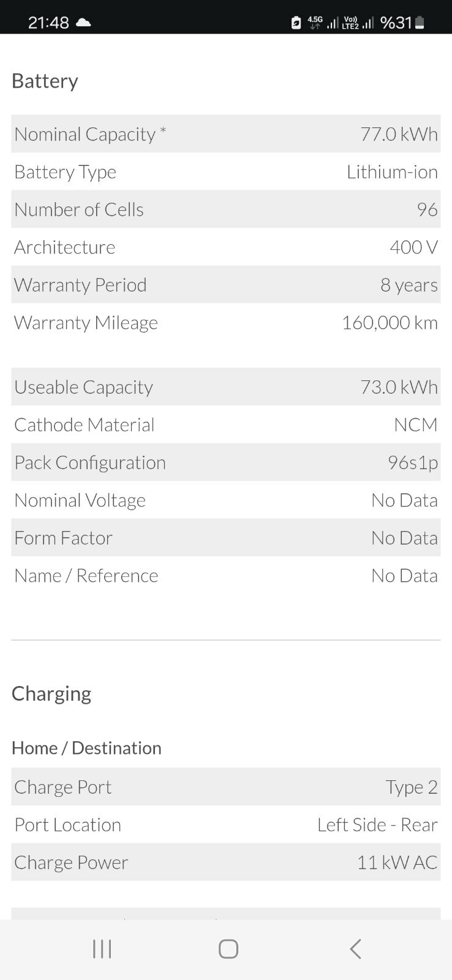Select the Nominal Capacity row
Screen dimensions: 452x980
point(225,134)
